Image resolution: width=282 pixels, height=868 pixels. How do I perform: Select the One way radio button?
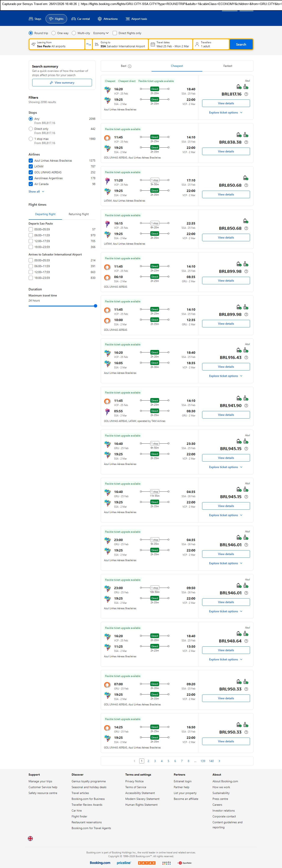pyautogui.click(x=54, y=33)
